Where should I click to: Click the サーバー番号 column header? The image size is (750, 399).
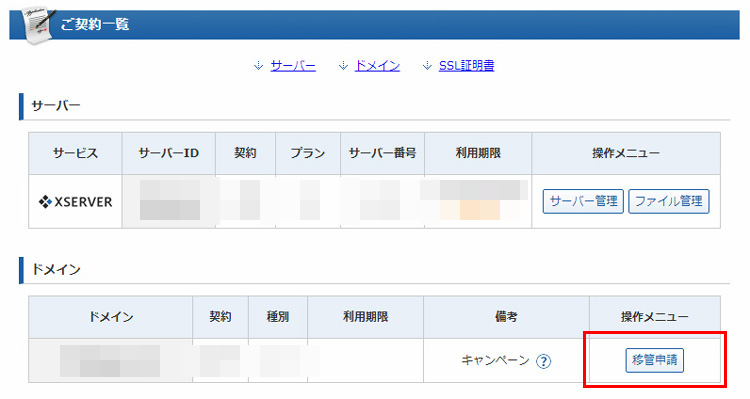click(382, 153)
